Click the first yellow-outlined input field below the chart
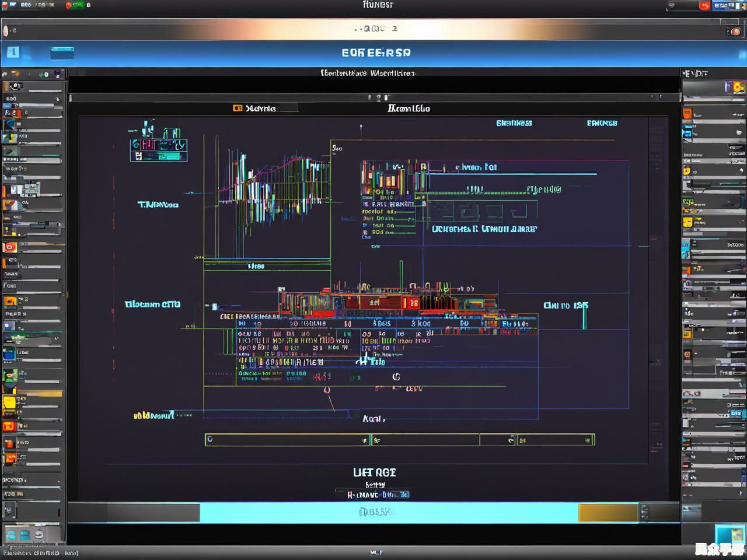Viewport: 747px width, 560px height. coord(286,440)
